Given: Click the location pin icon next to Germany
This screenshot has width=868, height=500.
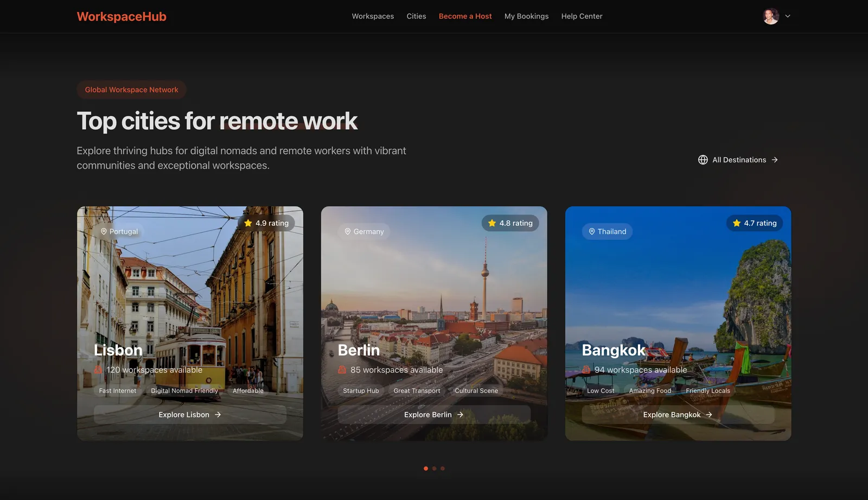Looking at the screenshot, I should [347, 231].
